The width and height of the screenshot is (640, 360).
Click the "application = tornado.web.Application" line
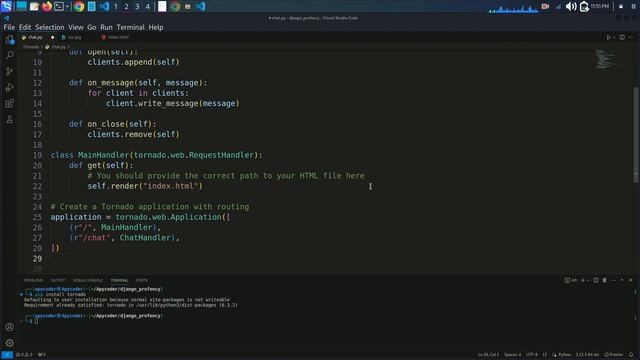(x=140, y=217)
